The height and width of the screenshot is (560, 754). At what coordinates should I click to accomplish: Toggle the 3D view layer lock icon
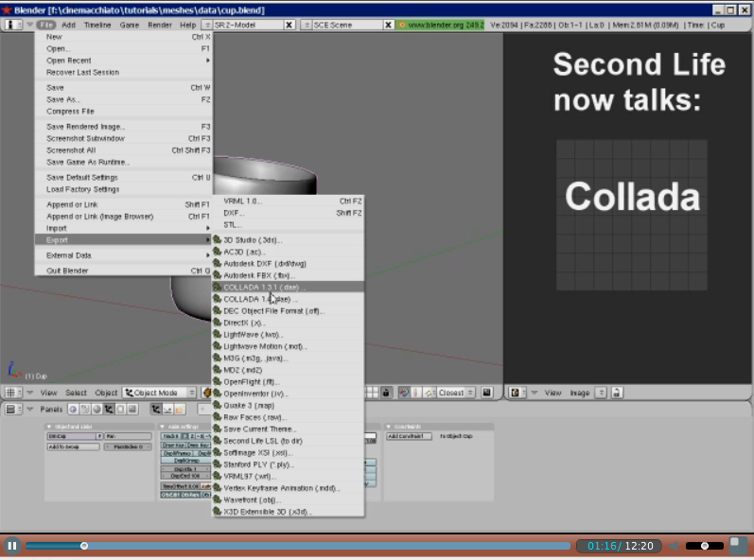pyautogui.click(x=386, y=393)
